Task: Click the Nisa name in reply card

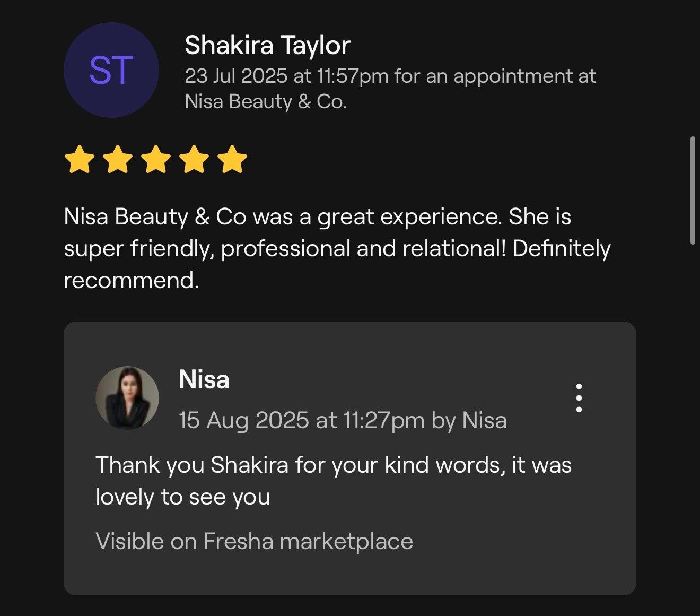Action: (x=204, y=379)
